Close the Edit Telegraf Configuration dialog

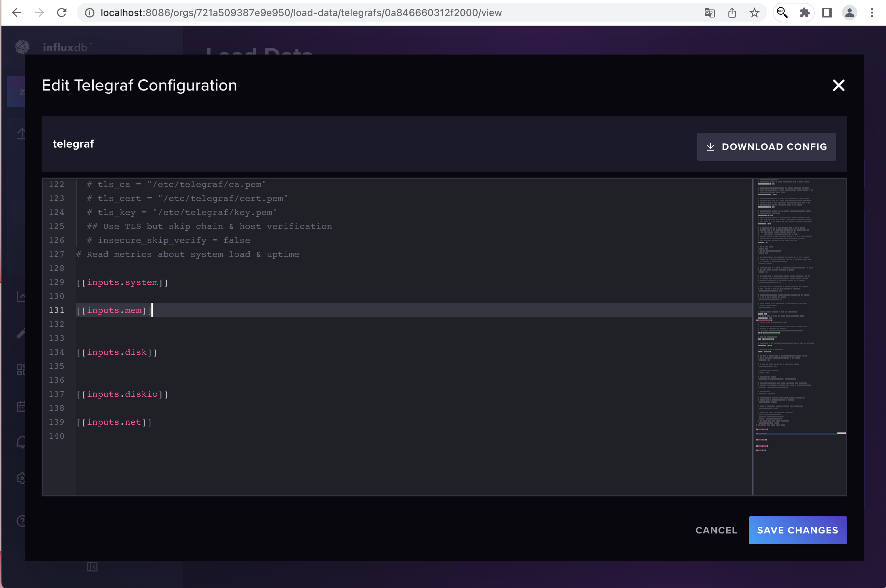(838, 86)
